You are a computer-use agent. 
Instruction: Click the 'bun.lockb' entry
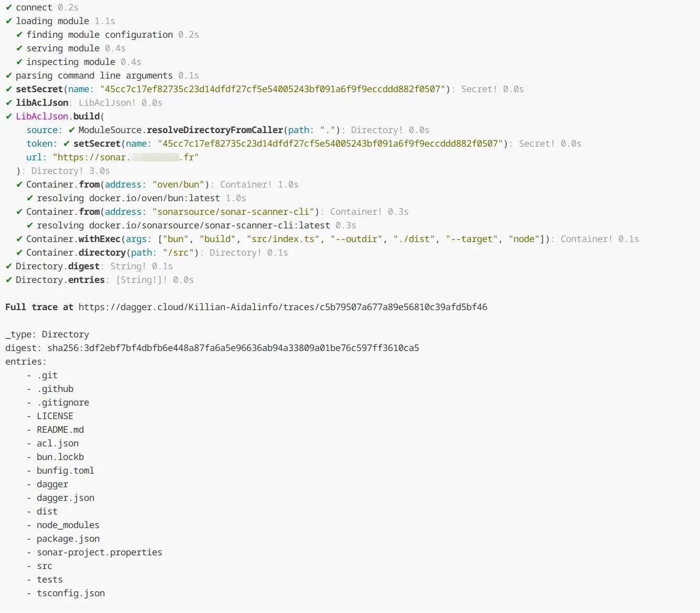60,457
